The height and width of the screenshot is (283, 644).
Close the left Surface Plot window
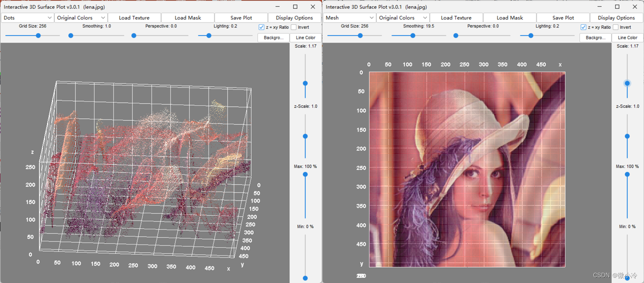313,7
